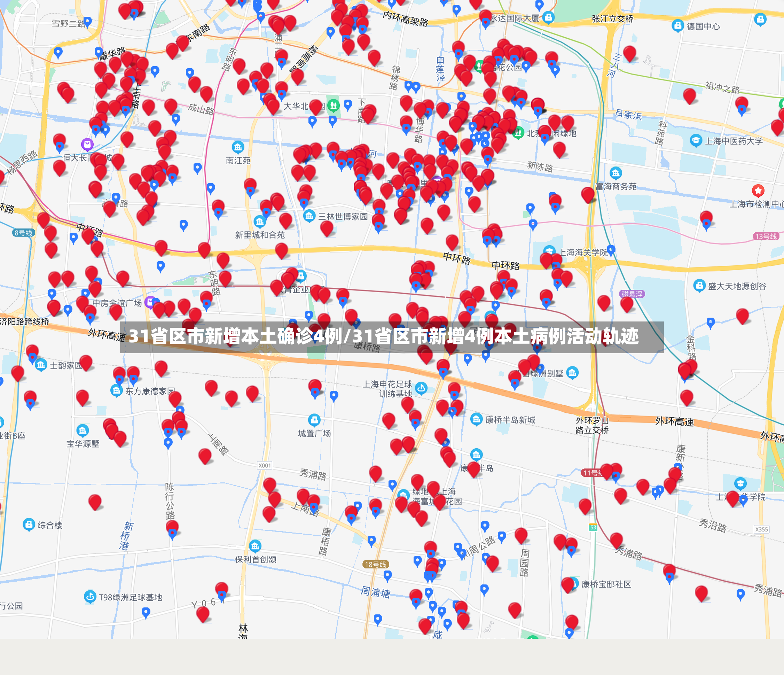Screen dimensions: 784x675
Task: Open the green 大华北公园 park icon
Action: click(333, 105)
